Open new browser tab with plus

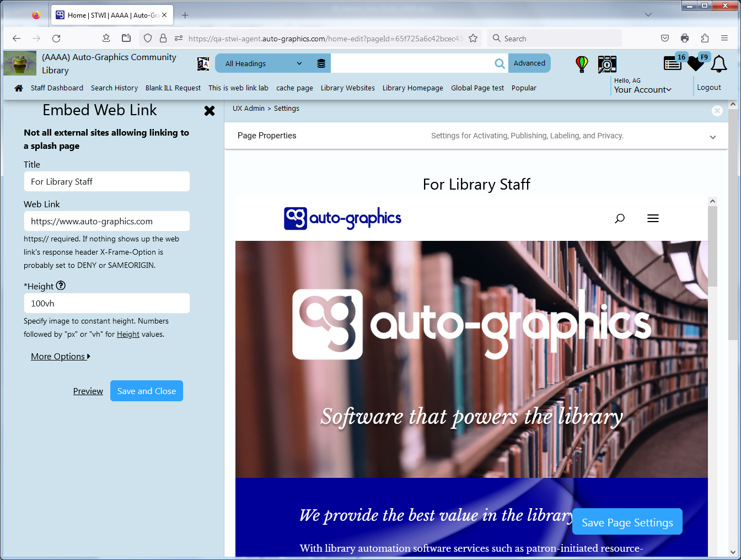click(x=185, y=15)
